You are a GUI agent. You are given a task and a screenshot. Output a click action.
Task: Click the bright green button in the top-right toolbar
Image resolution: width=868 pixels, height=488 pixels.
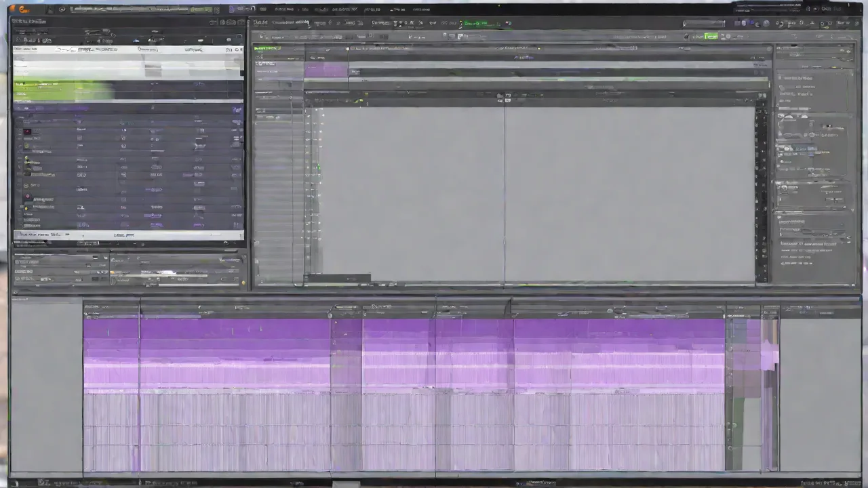point(711,36)
